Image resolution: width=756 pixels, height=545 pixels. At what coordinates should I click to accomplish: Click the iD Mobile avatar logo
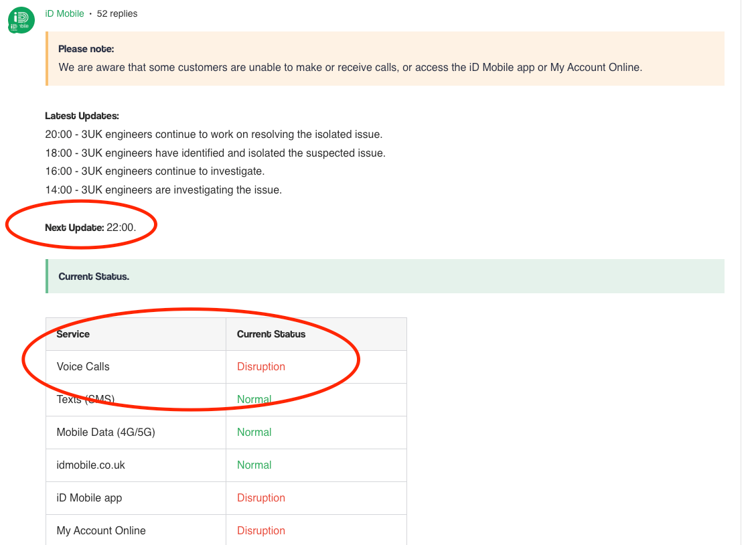pos(21,20)
